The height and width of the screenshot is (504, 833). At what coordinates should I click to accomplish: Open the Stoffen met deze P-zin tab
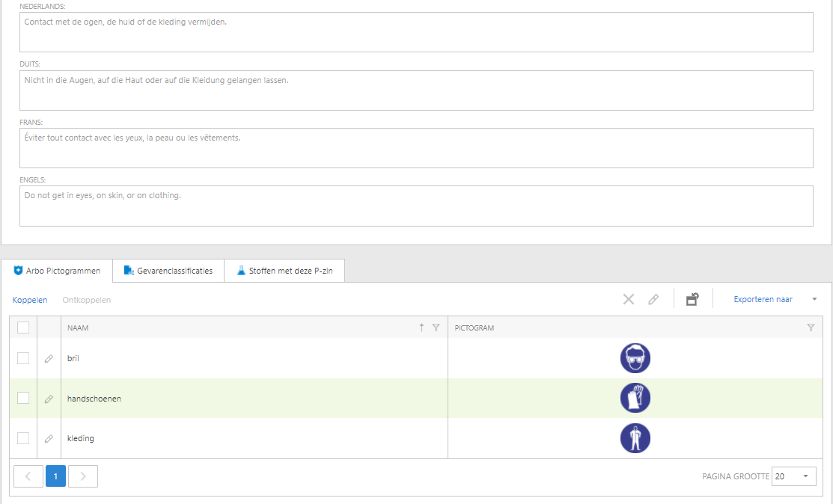click(x=284, y=271)
